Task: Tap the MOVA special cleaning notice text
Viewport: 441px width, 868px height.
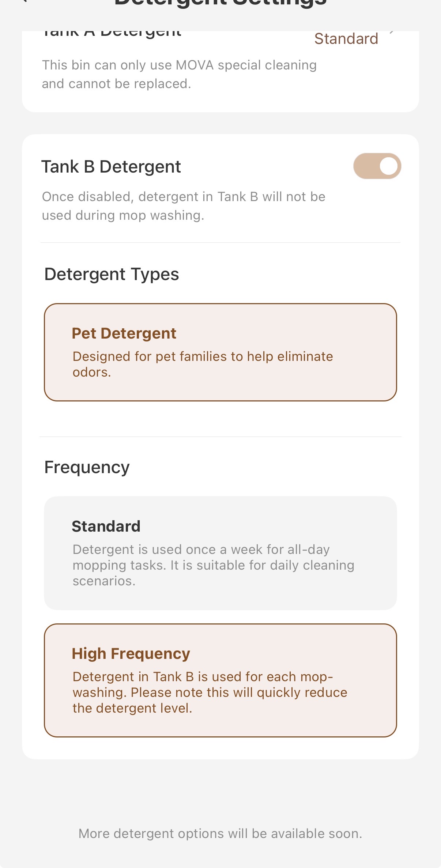Action: tap(179, 74)
